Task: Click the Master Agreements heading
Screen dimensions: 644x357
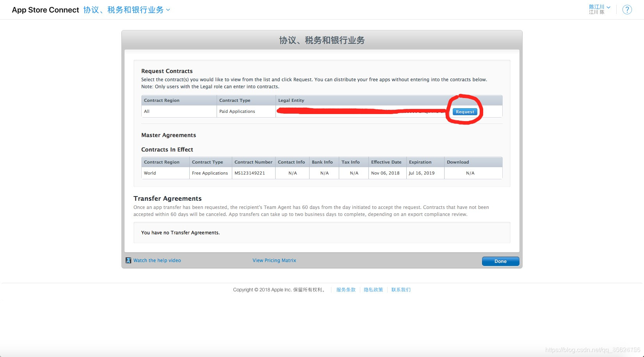Action: pyautogui.click(x=169, y=135)
